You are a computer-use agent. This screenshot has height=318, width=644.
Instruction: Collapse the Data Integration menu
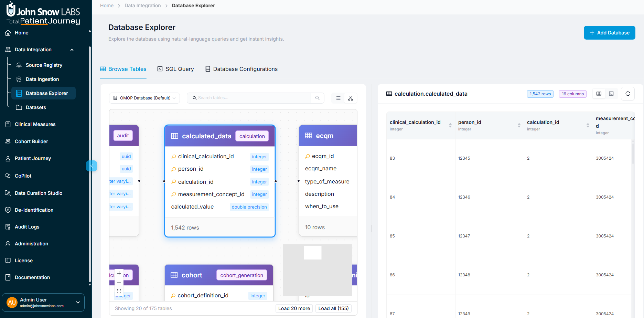click(72, 50)
